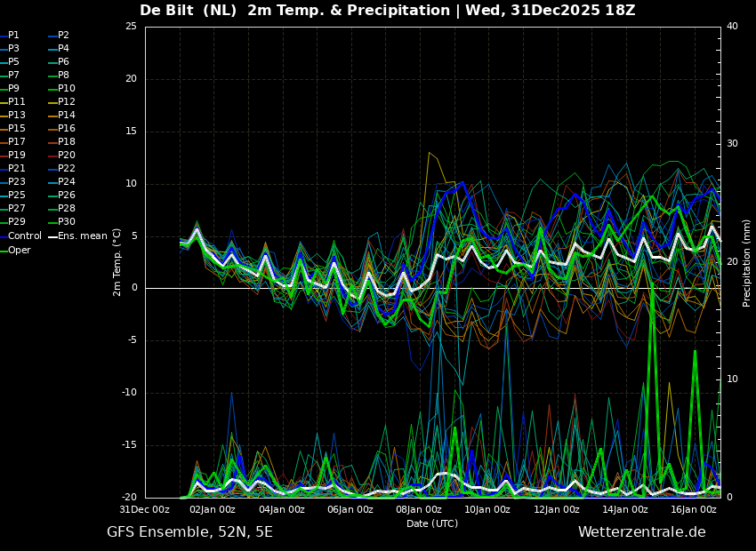This screenshot has height=551, width=756.
Task: Click the -10 temperature axis value
Action: pyautogui.click(x=130, y=393)
